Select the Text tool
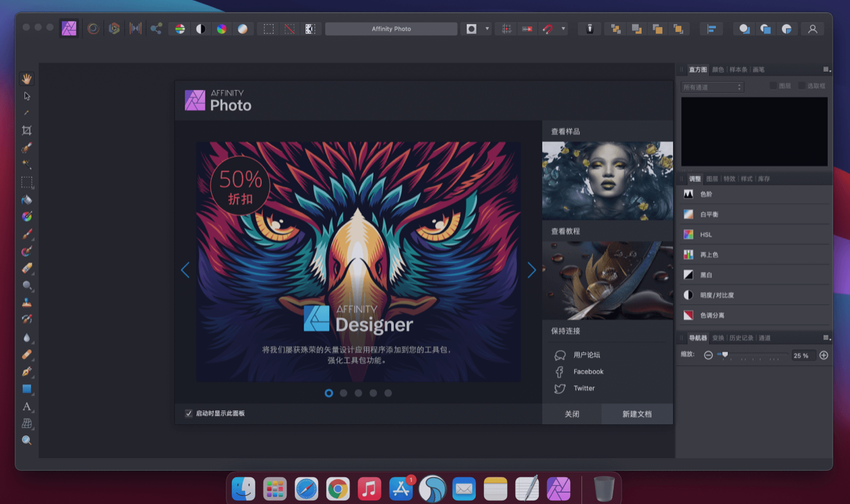Viewport: 850px width, 504px height. coord(26,405)
